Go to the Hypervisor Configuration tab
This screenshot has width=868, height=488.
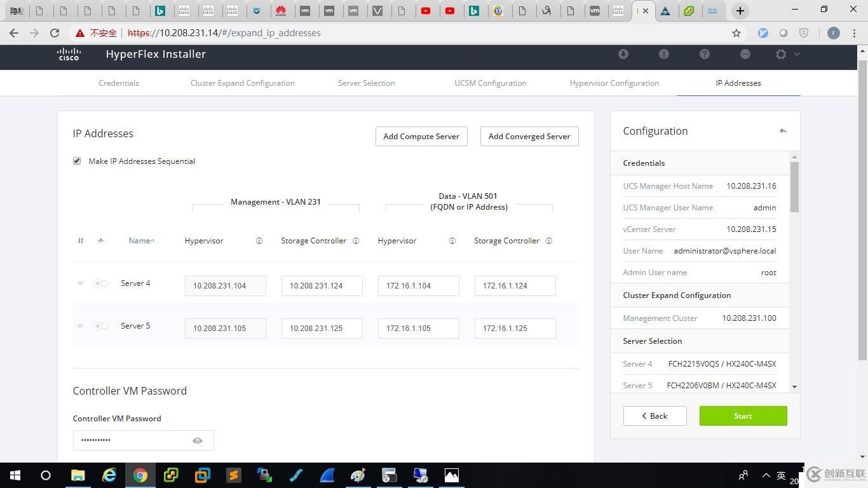tap(614, 83)
